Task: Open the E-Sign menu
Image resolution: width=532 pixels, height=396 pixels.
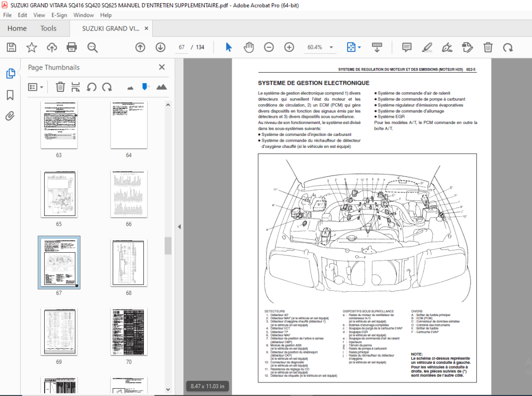Action: coord(59,15)
